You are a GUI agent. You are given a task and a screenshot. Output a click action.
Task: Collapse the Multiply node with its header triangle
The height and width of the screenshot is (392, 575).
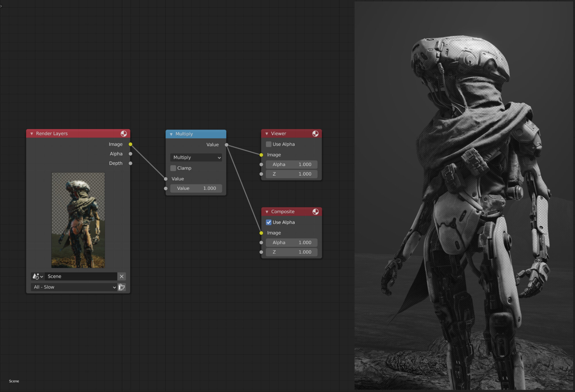(x=171, y=134)
